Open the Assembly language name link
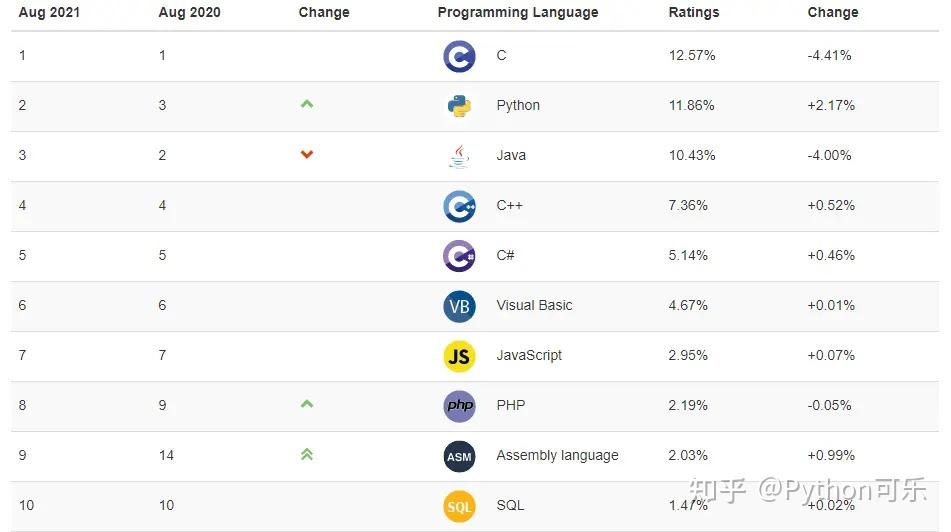 pyautogui.click(x=557, y=456)
